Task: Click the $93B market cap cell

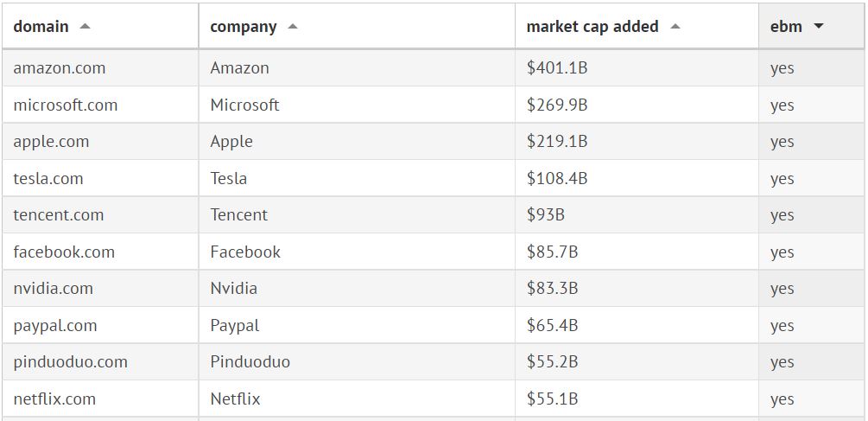Action: [x=546, y=215]
